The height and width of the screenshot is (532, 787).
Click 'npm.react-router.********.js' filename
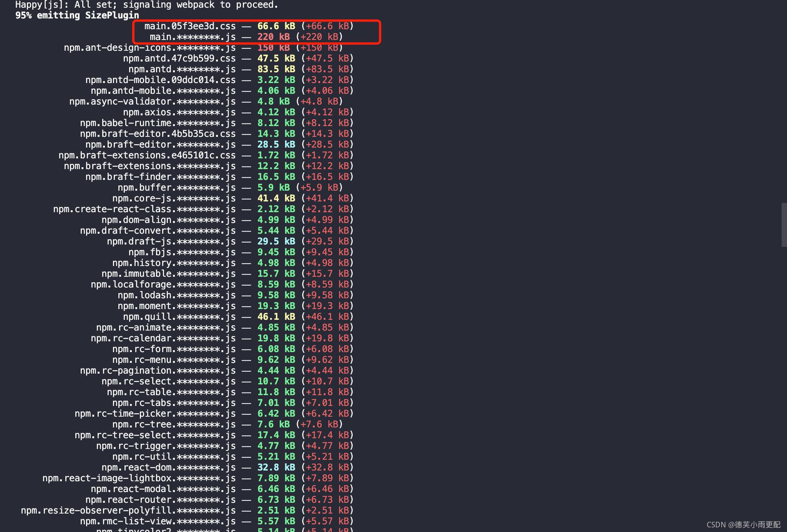[161, 500]
